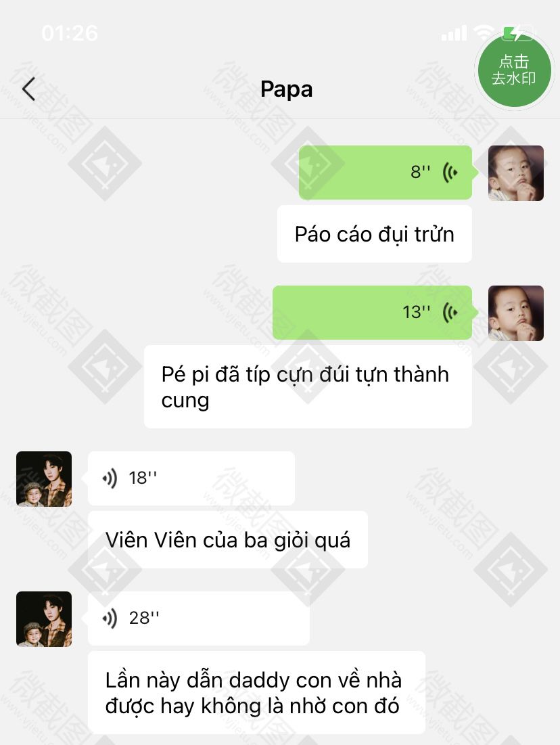Play the 8-second green voice message
The width and height of the screenshot is (560, 745).
pos(386,173)
